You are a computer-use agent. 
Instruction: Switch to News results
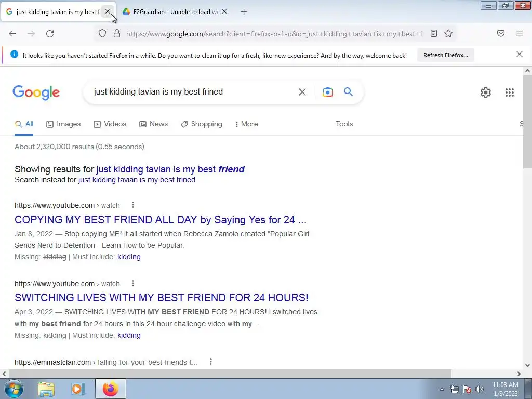coord(153,124)
